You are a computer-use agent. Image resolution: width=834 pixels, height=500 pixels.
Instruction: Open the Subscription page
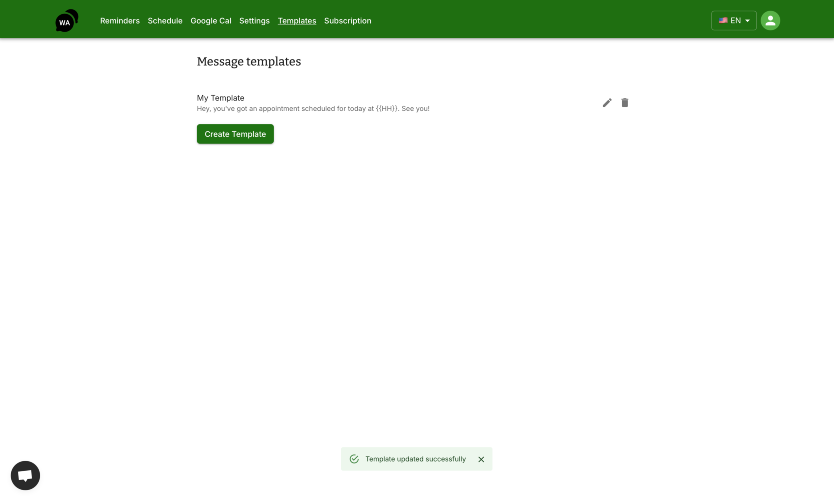347,21
